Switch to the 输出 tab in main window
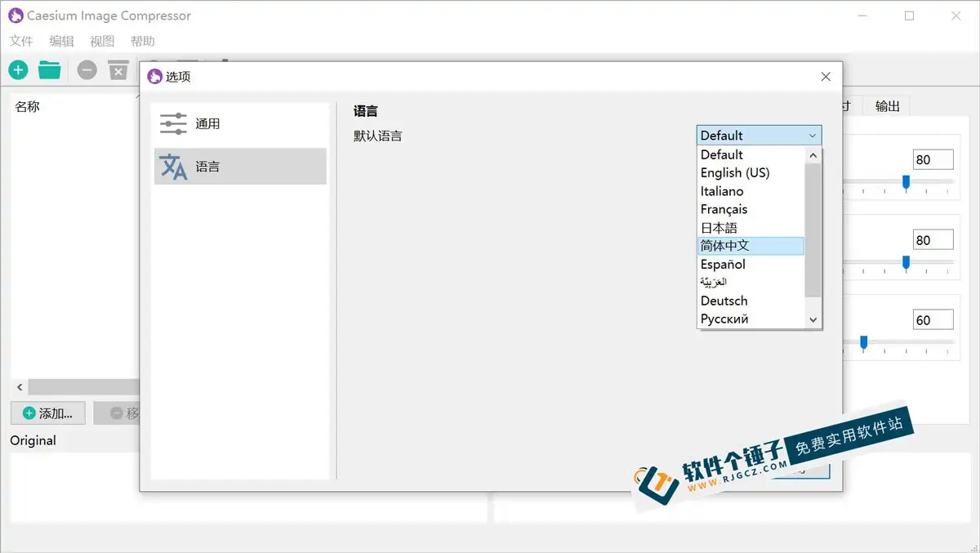 point(888,106)
